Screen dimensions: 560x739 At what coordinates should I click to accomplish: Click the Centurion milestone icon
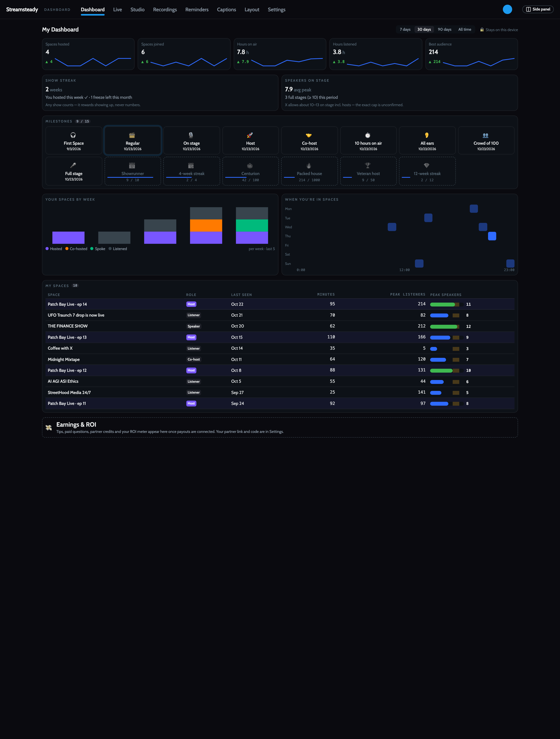[x=250, y=165]
